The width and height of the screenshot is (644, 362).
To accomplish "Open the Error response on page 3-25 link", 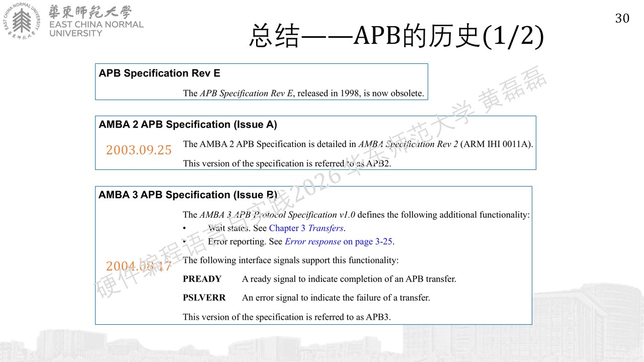I will (338, 241).
